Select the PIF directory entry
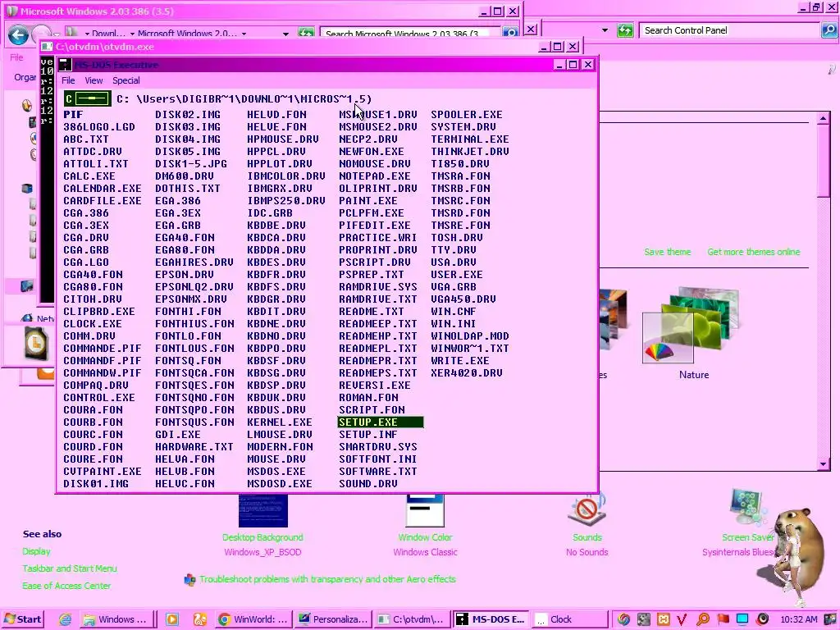The height and width of the screenshot is (630, 840). point(73,114)
